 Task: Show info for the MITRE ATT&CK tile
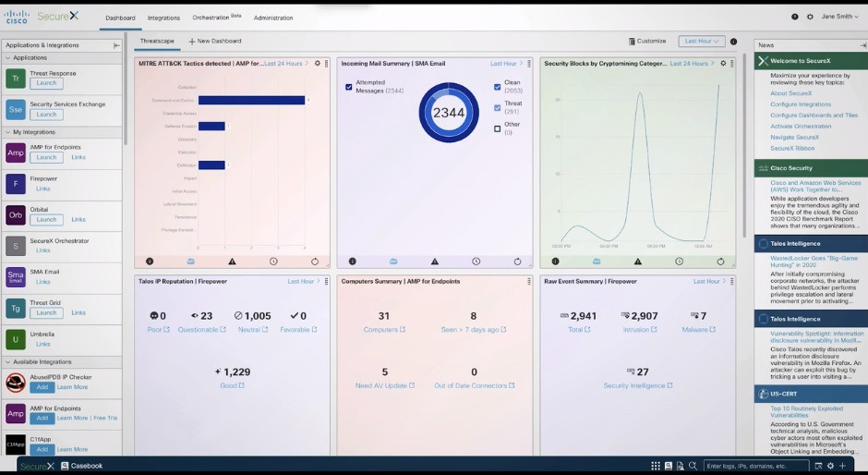pos(150,261)
